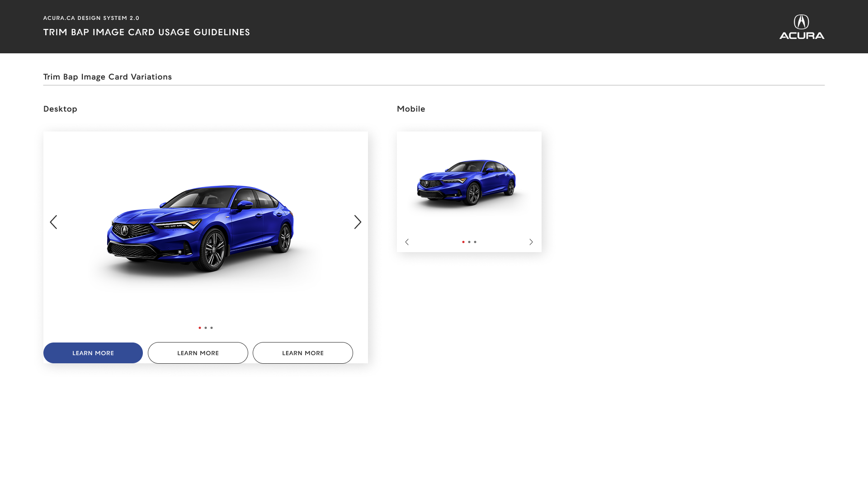This screenshot has height=488, width=868.
Task: Advance to next slide on desktop card
Action: tap(358, 222)
